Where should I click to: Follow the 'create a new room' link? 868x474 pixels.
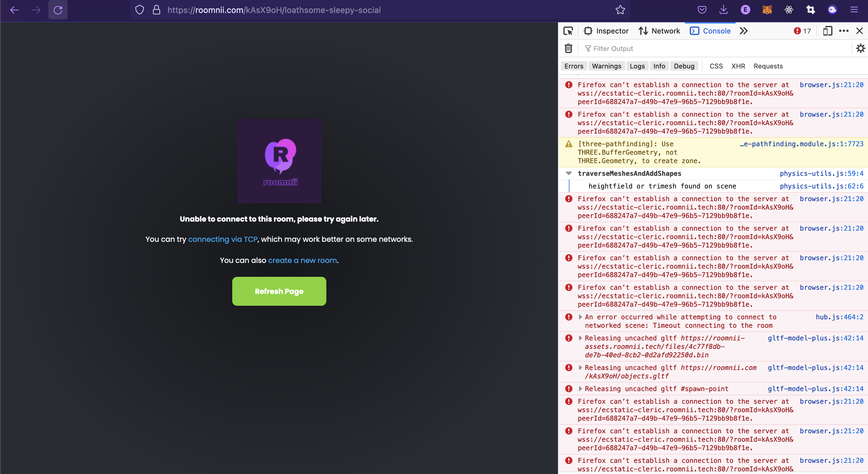pos(302,261)
